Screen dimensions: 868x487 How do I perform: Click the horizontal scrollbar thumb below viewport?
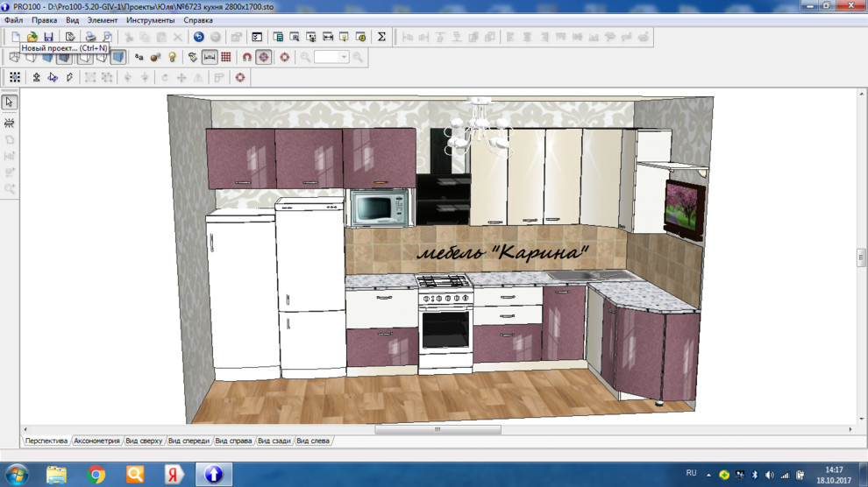[438, 430]
